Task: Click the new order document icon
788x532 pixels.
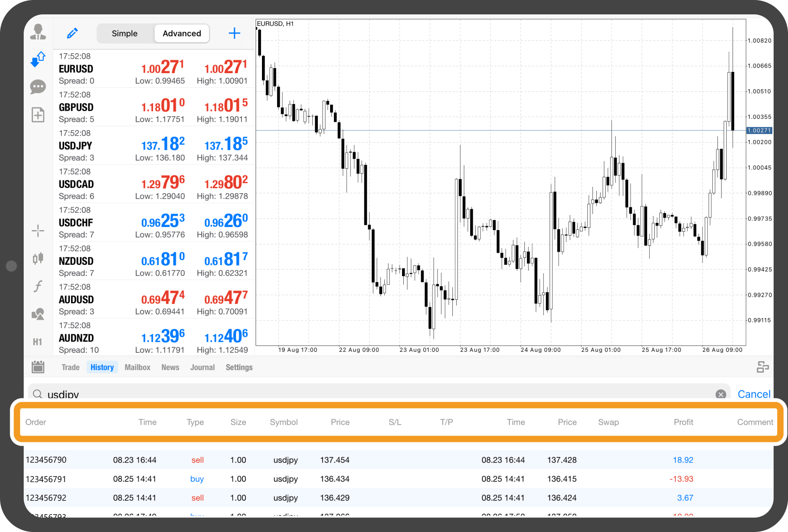Action: click(x=38, y=115)
